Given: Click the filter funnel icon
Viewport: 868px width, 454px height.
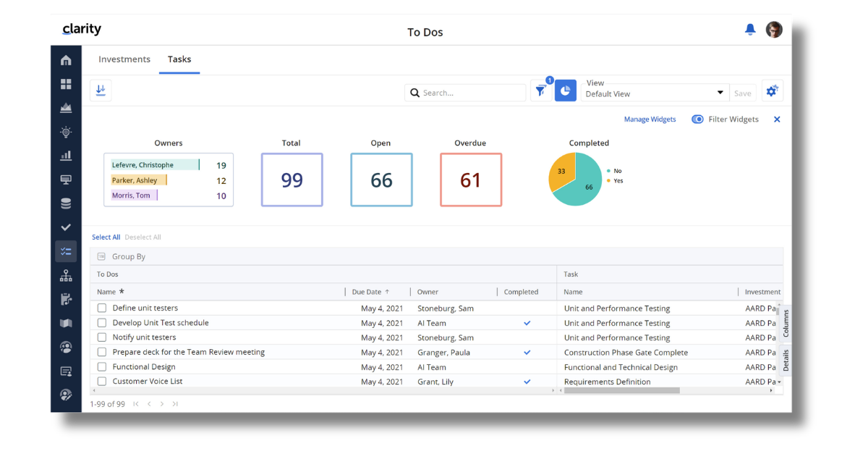Looking at the screenshot, I should [x=540, y=91].
